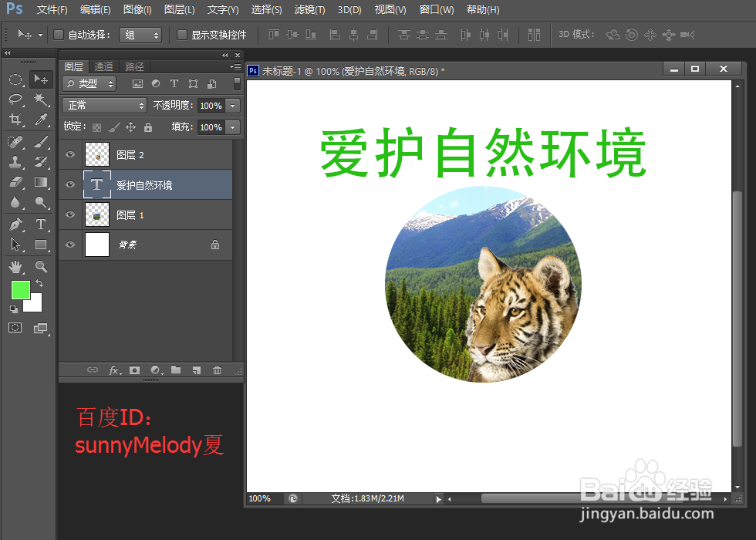The image size is (756, 540).
Task: Hide layer 图层 2 visibility
Action: point(70,154)
